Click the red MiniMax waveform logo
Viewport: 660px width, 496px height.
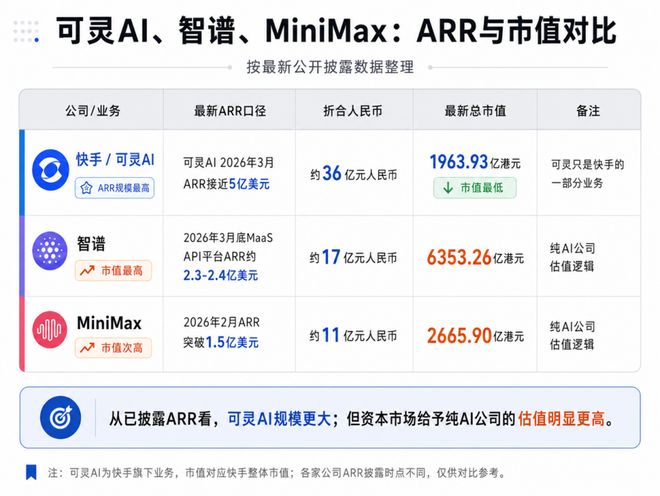click(x=50, y=329)
